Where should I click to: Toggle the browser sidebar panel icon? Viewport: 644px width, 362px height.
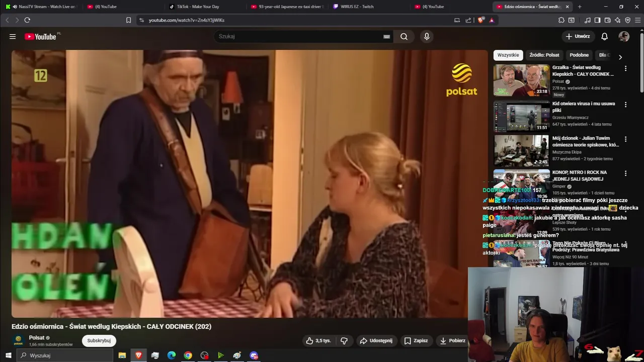point(597,20)
